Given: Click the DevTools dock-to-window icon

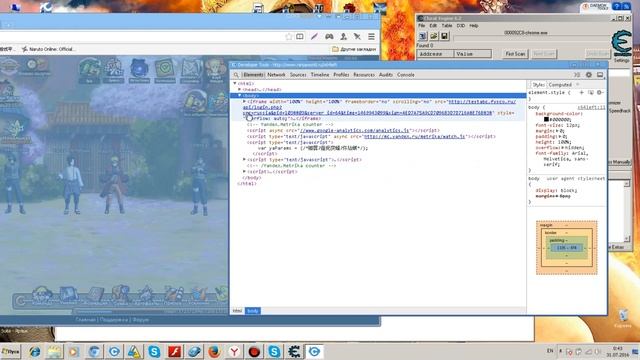Looking at the screenshot, I should pyautogui.click(x=600, y=75).
